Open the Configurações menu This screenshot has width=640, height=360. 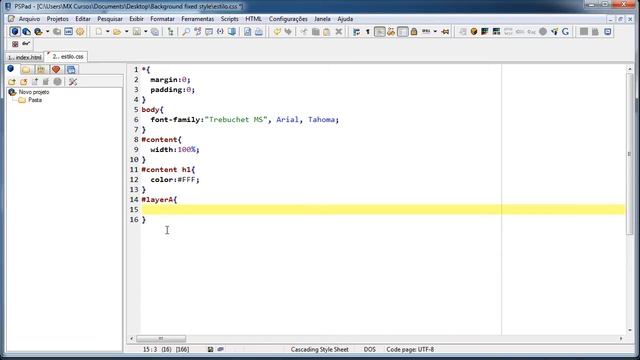click(x=288, y=19)
